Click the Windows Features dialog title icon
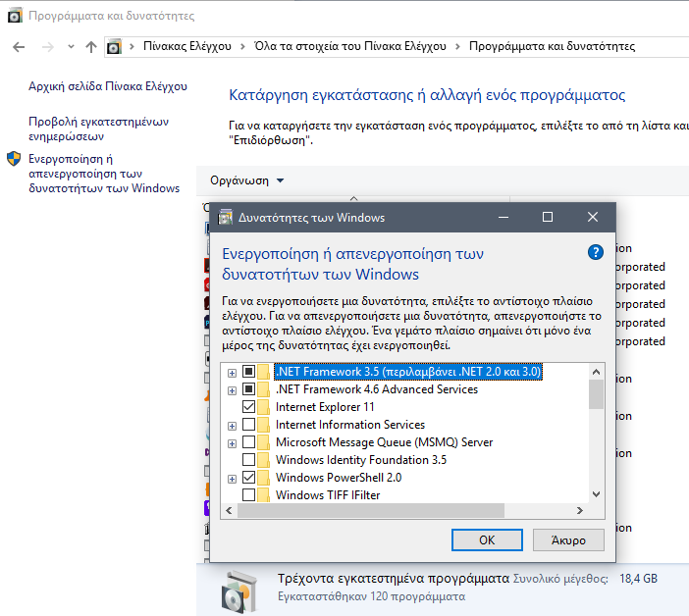The width and height of the screenshot is (689, 616). click(x=225, y=217)
